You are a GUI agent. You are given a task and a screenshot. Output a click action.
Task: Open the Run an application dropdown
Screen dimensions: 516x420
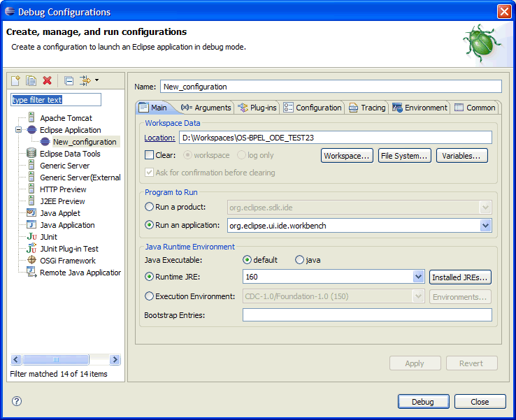point(485,226)
